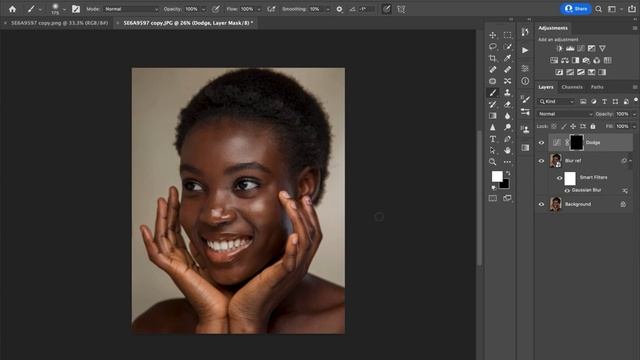Screen dimensions: 640x360
Task: Toggle lock transparent pixels
Action: point(554,127)
